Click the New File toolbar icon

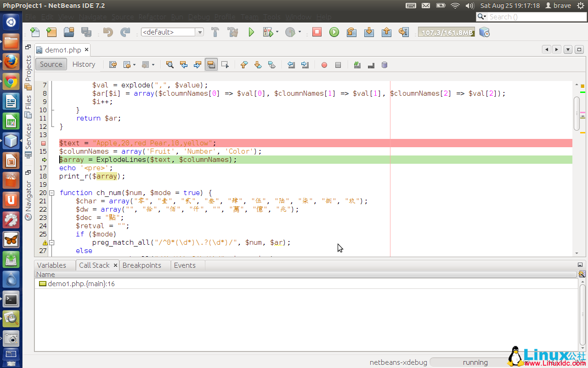pos(35,32)
